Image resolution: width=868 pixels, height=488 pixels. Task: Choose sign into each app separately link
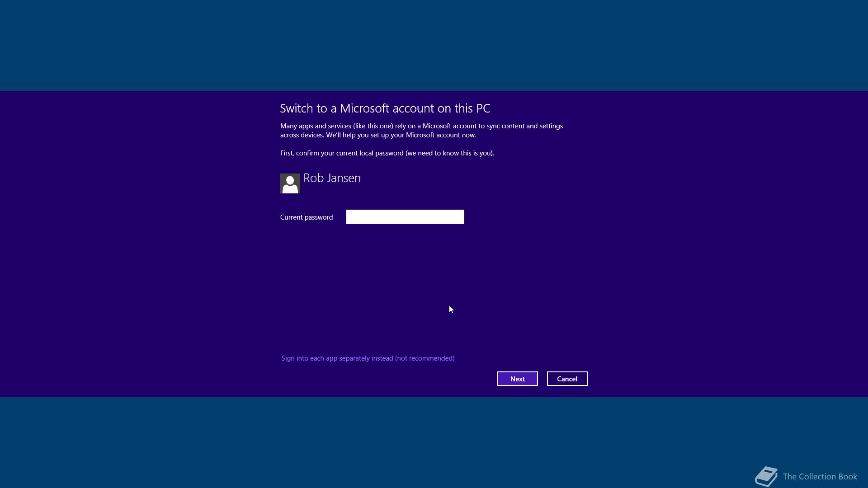(368, 358)
